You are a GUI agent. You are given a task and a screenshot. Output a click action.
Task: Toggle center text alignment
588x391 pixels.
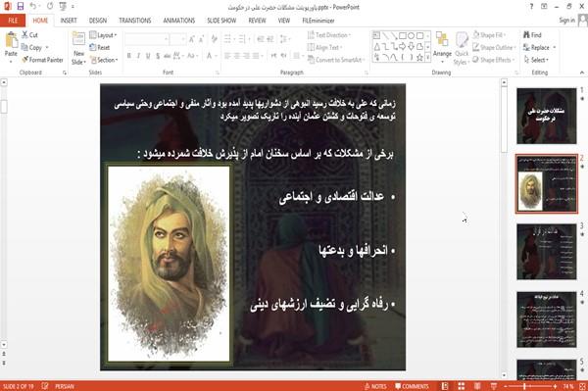[236, 56]
